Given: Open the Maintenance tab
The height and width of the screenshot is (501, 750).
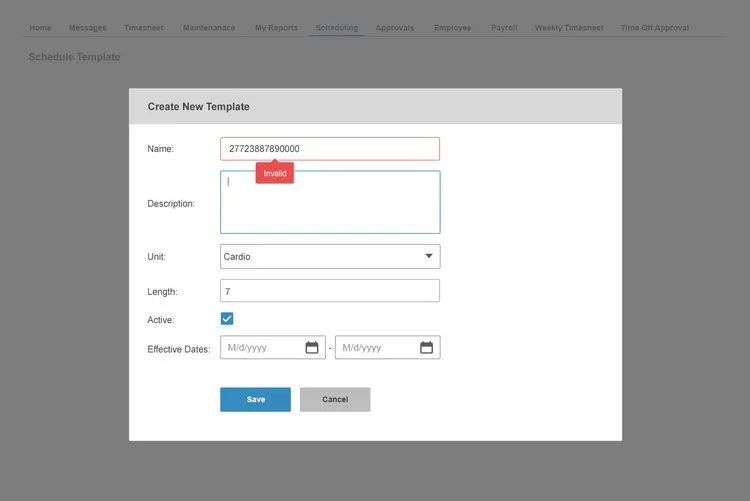Looking at the screenshot, I should pos(209,28).
